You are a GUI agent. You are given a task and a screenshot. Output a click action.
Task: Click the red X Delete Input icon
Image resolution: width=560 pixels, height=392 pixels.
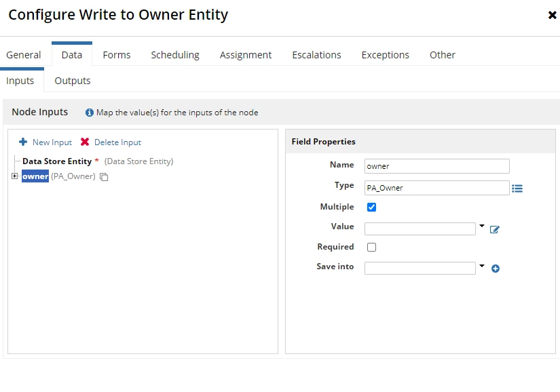(85, 142)
